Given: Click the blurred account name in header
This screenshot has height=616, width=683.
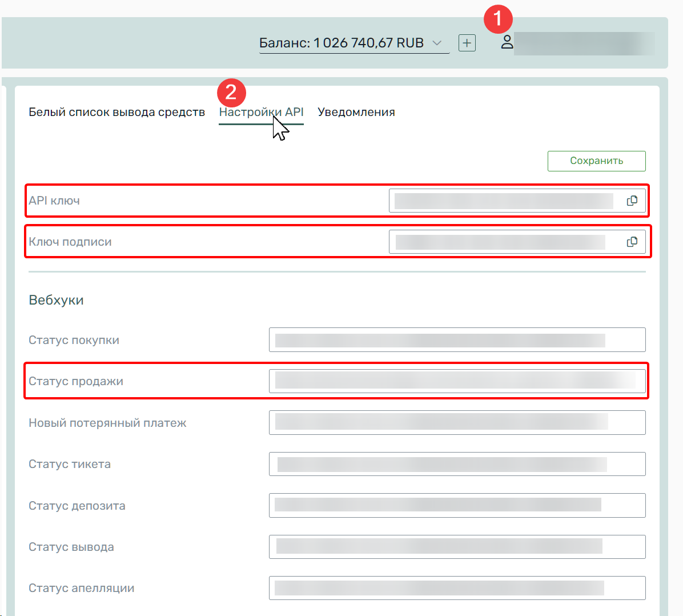Looking at the screenshot, I should [x=584, y=43].
